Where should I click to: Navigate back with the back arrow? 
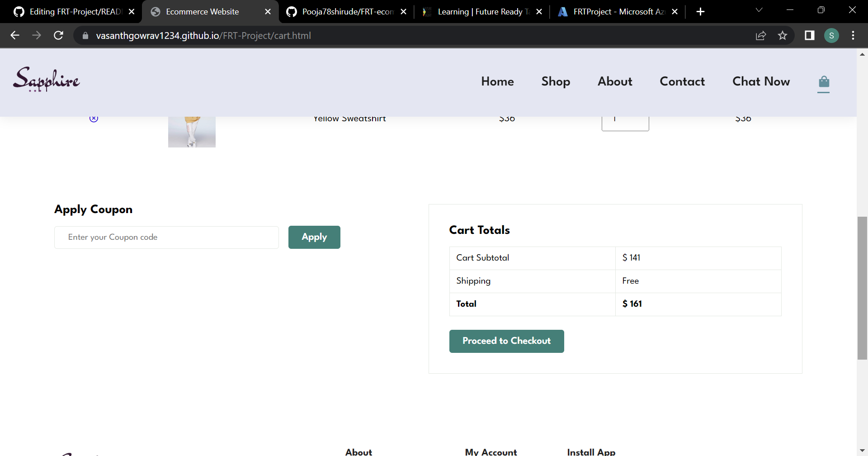point(15,35)
